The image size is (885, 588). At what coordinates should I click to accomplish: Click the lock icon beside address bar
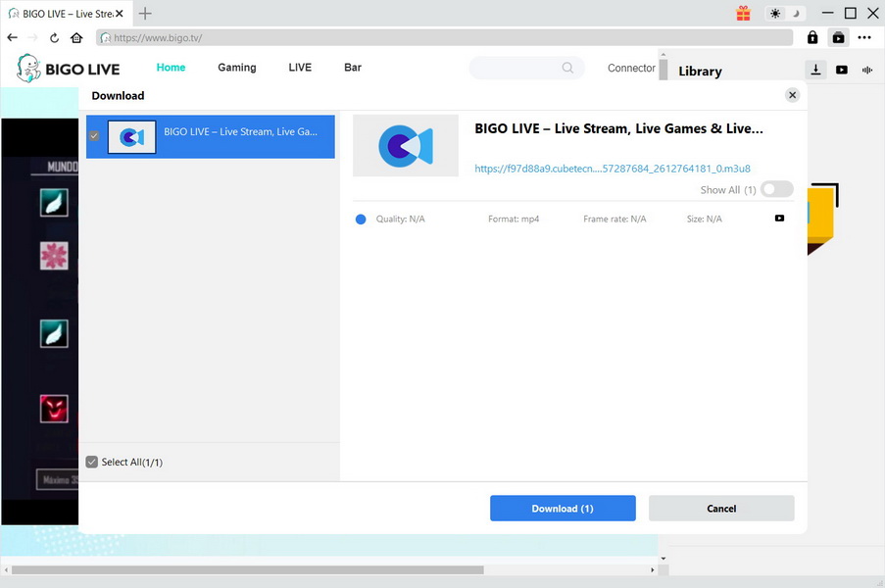click(812, 37)
